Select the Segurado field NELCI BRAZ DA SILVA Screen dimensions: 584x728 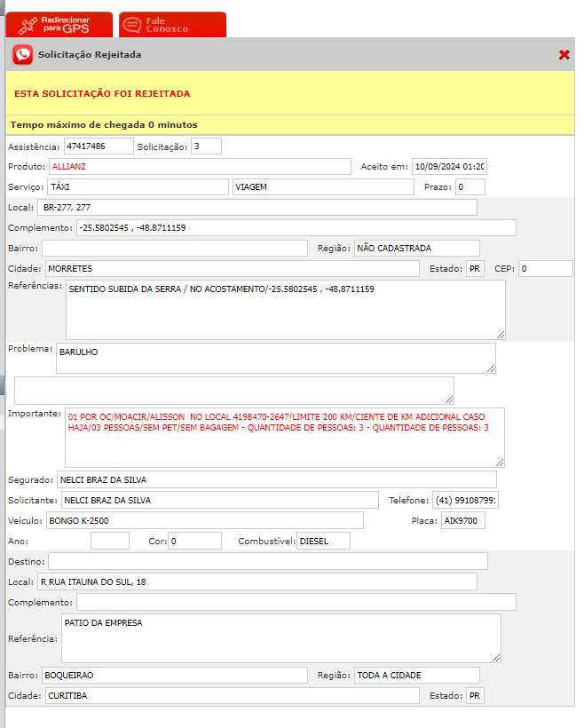tap(277, 479)
